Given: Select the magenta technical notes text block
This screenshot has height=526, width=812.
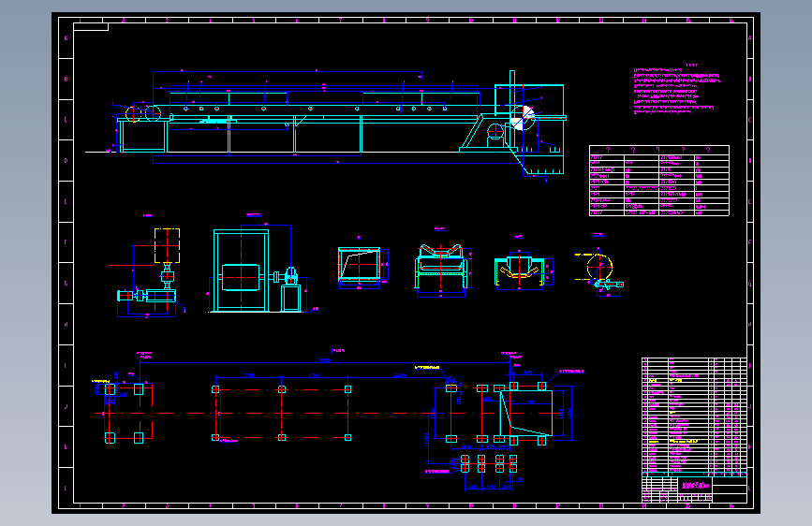Looking at the screenshot, I should point(676,91).
